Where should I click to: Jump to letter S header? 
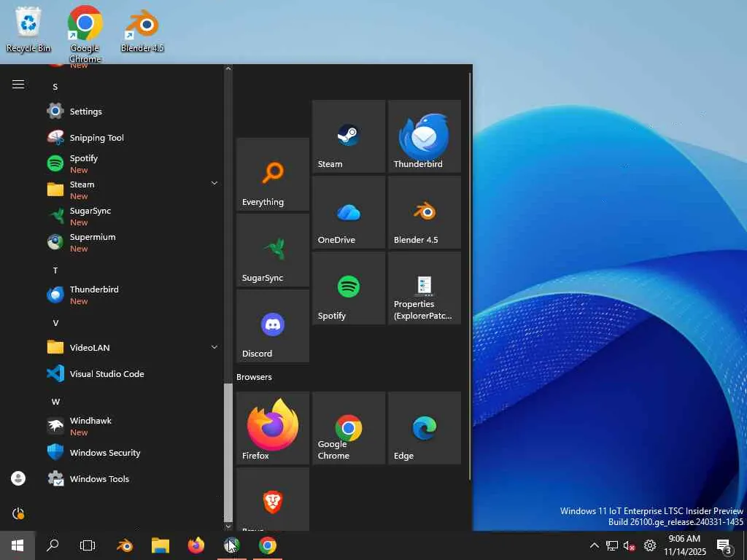click(55, 87)
